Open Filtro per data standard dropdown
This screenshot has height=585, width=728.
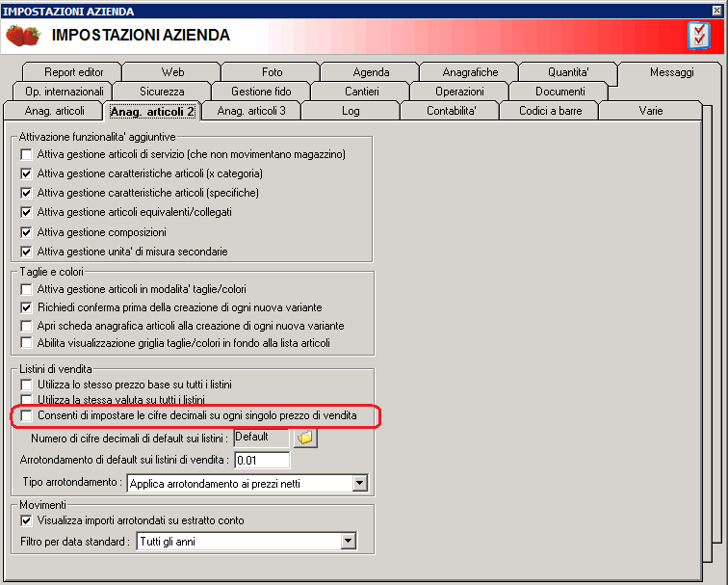(x=349, y=542)
